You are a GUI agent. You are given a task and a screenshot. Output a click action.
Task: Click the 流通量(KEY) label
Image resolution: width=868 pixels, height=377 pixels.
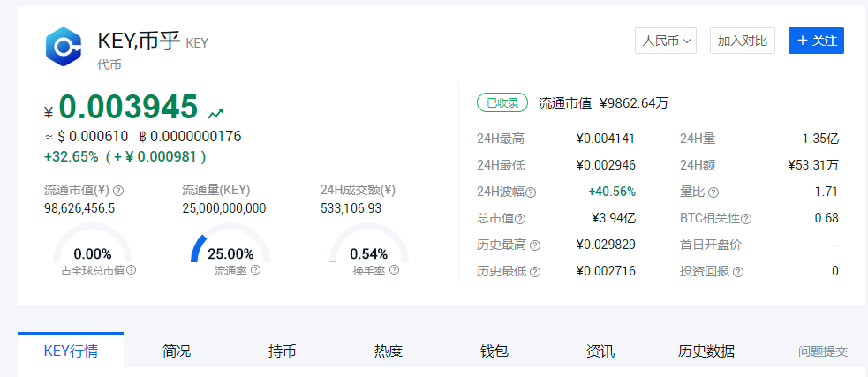point(215,191)
